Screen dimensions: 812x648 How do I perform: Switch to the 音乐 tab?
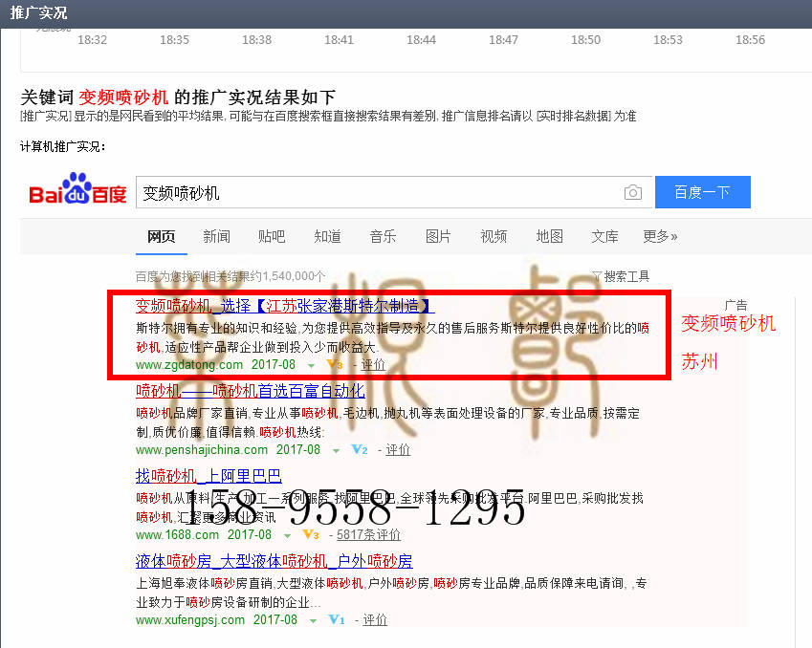click(383, 236)
